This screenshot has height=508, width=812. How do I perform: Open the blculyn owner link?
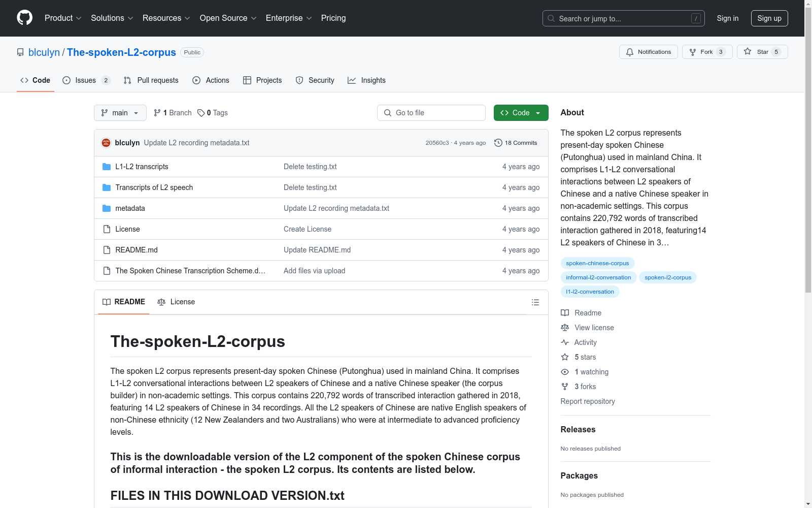44,52
